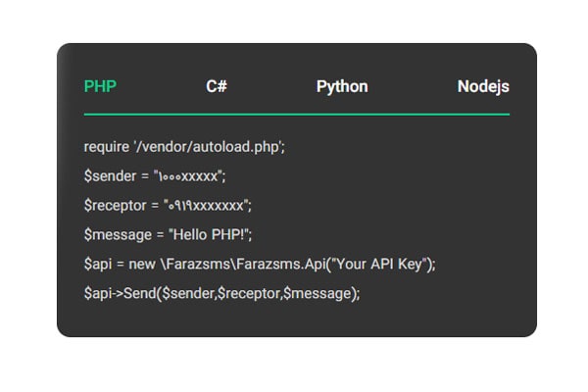Click the $message argument in Send call
This screenshot has height=392, width=588.
318,293
